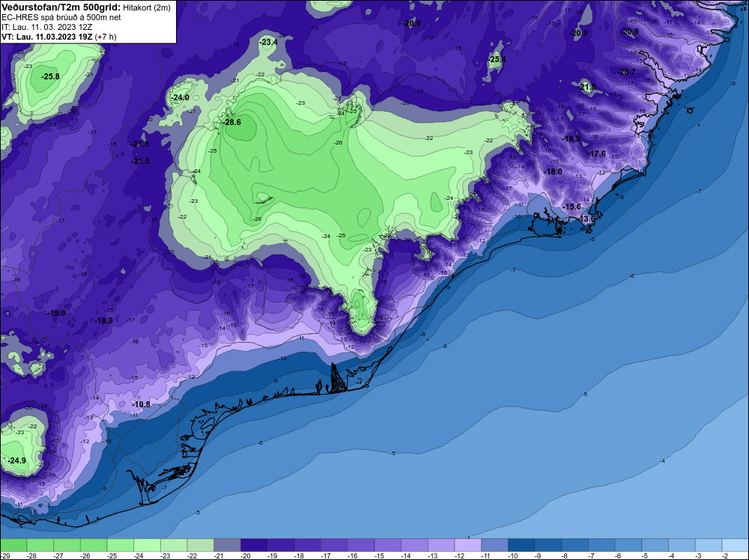The width and height of the screenshot is (749, 560).
Task: Click the -24.0 temperature label
Action: pyautogui.click(x=180, y=97)
